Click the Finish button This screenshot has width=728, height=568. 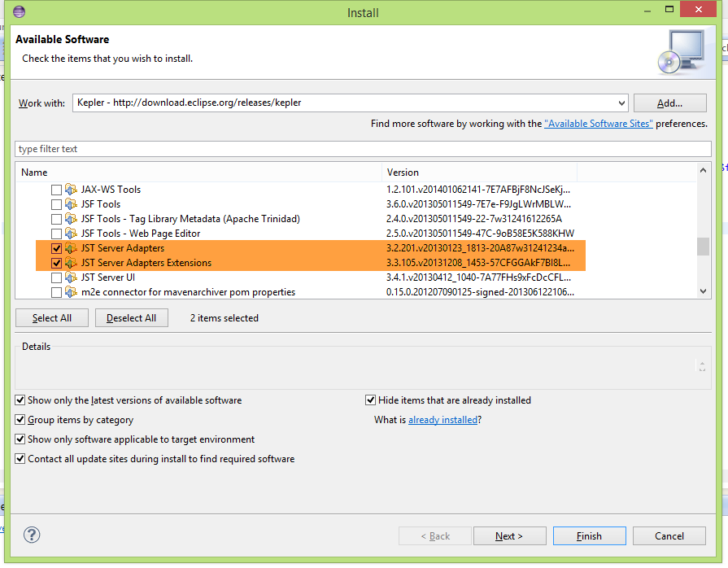[x=589, y=536]
